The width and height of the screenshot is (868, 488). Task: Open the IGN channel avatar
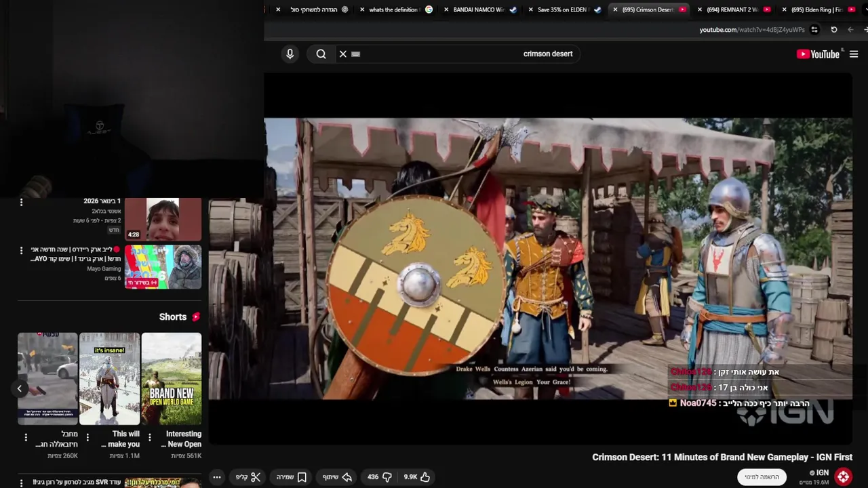844,476
